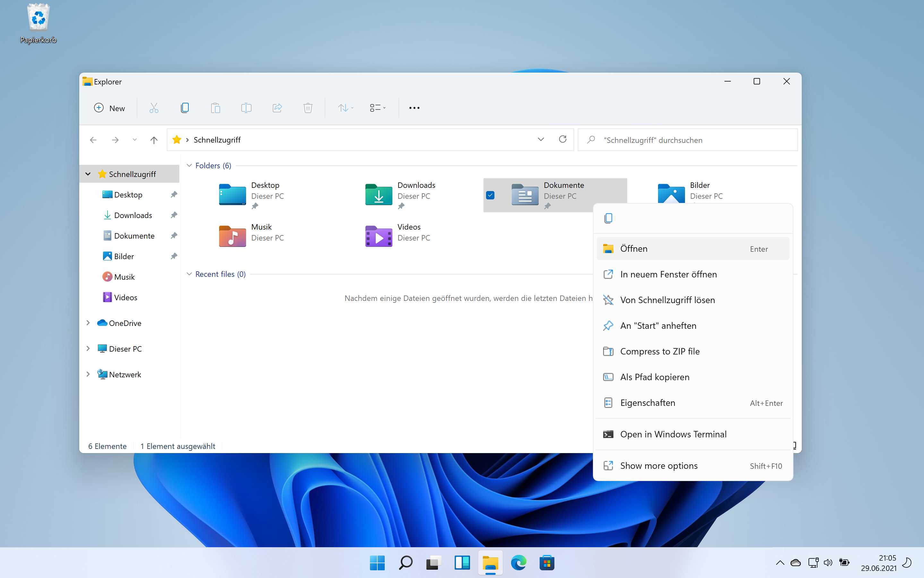924x578 pixels.
Task: Open the Papierkorb desktop icon
Action: coord(38,24)
